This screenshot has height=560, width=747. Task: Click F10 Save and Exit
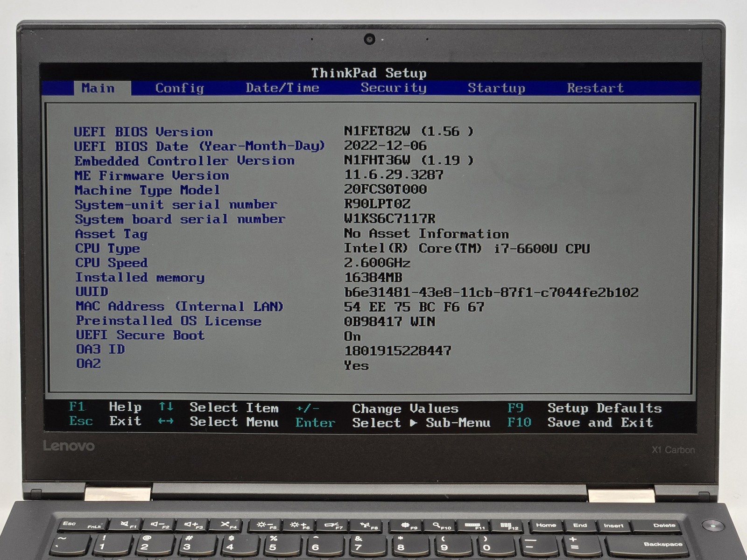pos(580,422)
